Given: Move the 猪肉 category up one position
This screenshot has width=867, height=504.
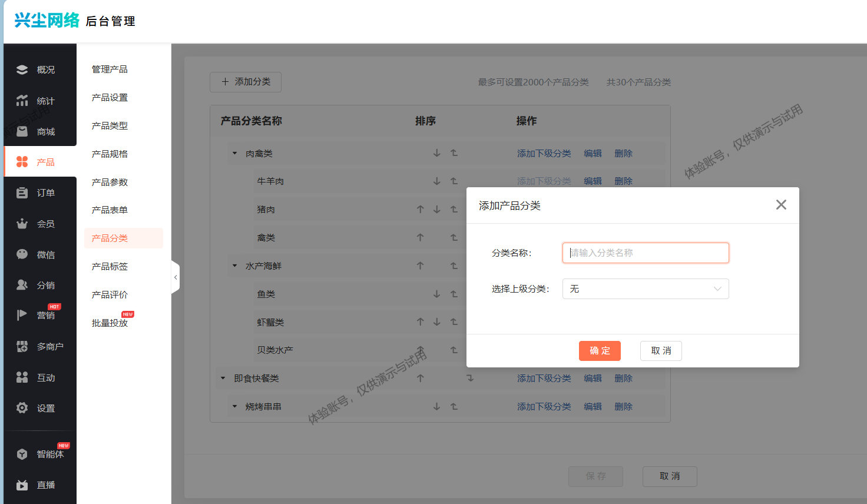Looking at the screenshot, I should point(421,209).
